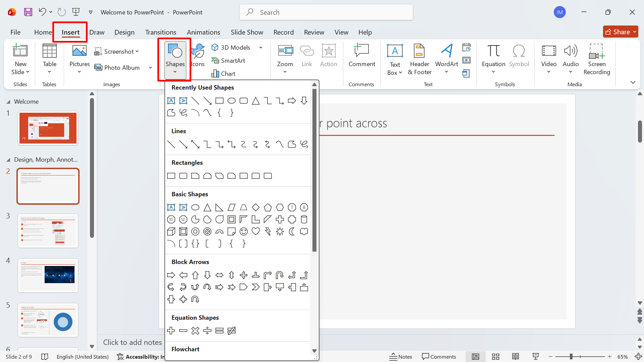This screenshot has height=362, width=644.
Task: Insert a Chart
Action: 223,73
